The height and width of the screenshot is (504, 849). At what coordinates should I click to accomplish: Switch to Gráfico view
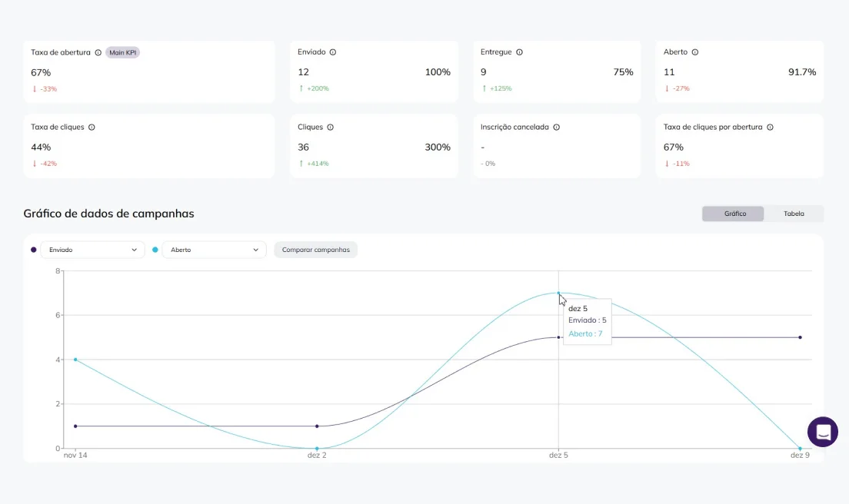[734, 214]
